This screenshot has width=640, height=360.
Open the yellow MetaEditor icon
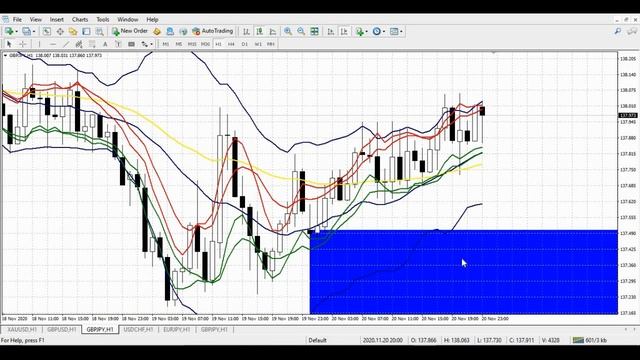[157, 31]
